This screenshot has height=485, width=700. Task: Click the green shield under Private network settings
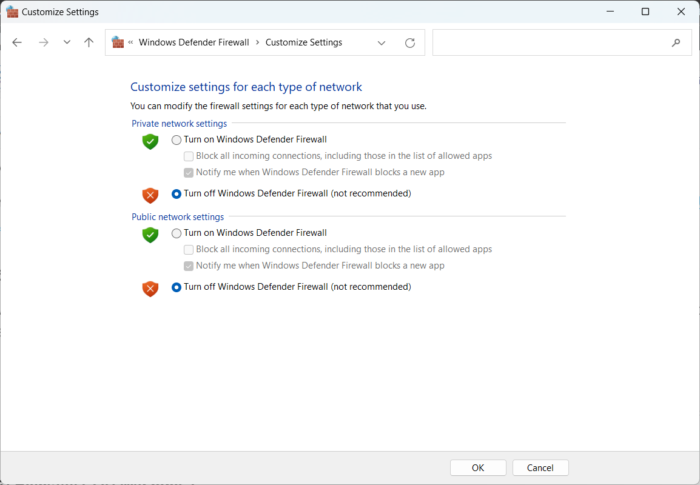point(150,142)
